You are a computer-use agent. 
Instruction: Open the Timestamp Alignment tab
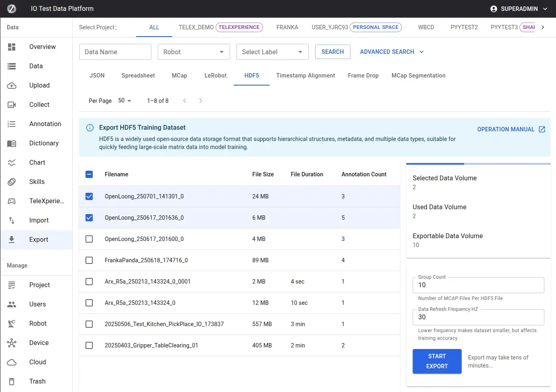(305, 76)
